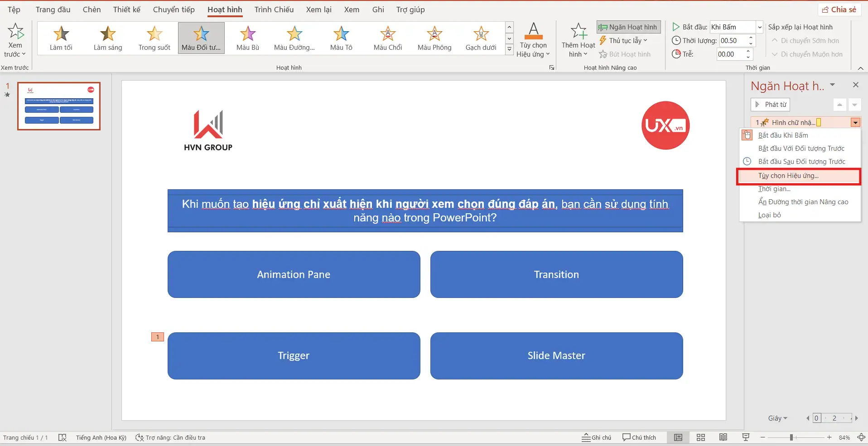Image resolution: width=868 pixels, height=446 pixels.
Task: Choose the Gạch dưới animation effect
Action: pyautogui.click(x=481, y=38)
